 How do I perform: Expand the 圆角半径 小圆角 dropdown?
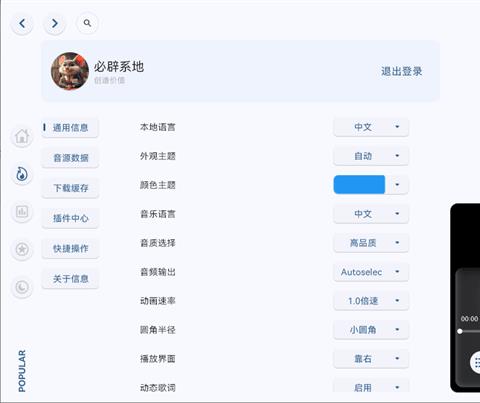point(371,330)
